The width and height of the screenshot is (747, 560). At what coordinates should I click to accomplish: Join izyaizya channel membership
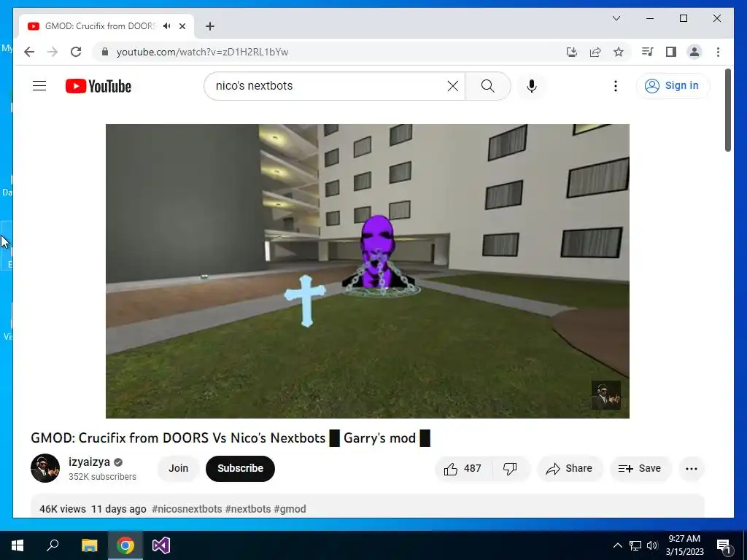pos(178,469)
